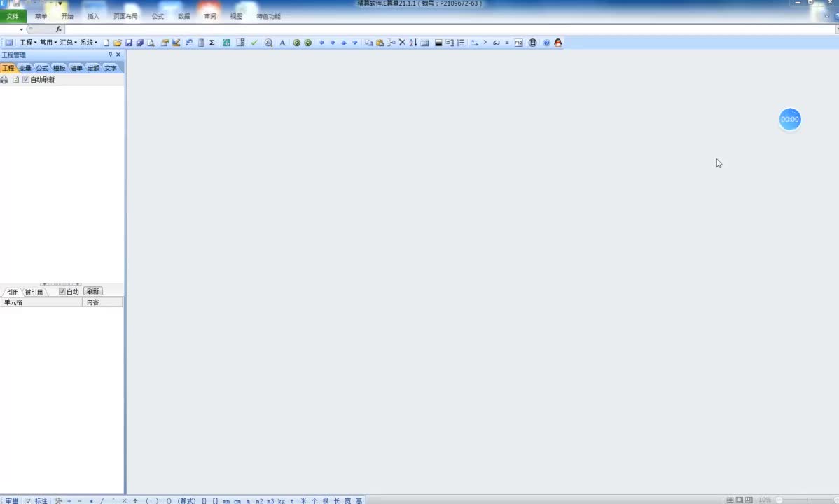Save using the single floppy disk icon
839x504 pixels.
tap(128, 43)
